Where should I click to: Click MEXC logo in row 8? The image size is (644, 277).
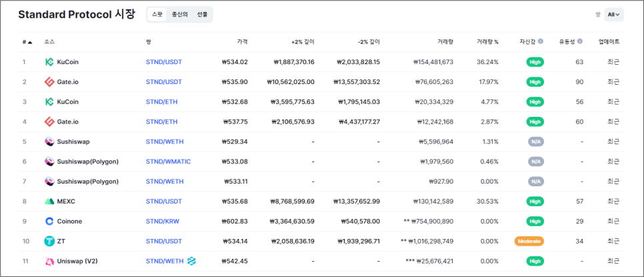(49, 202)
